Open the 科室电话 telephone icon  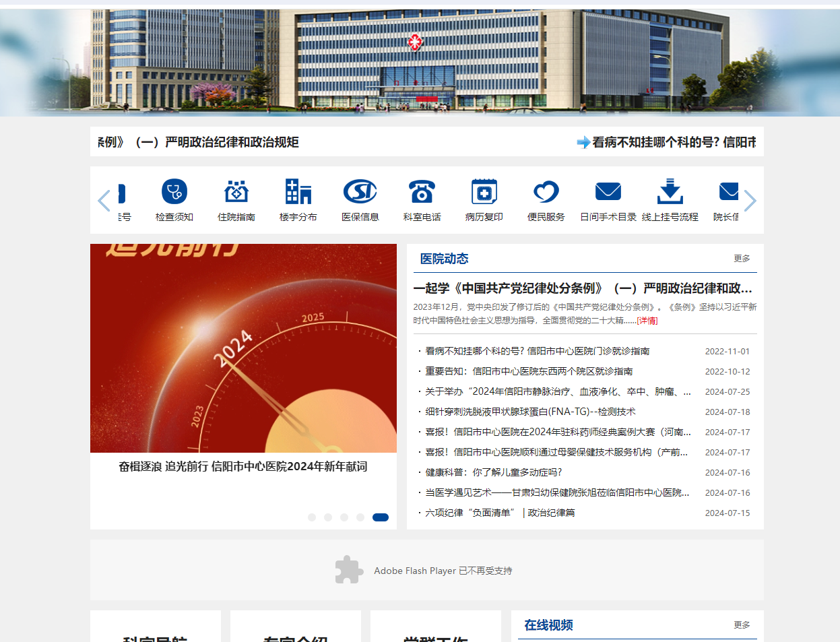click(x=422, y=192)
